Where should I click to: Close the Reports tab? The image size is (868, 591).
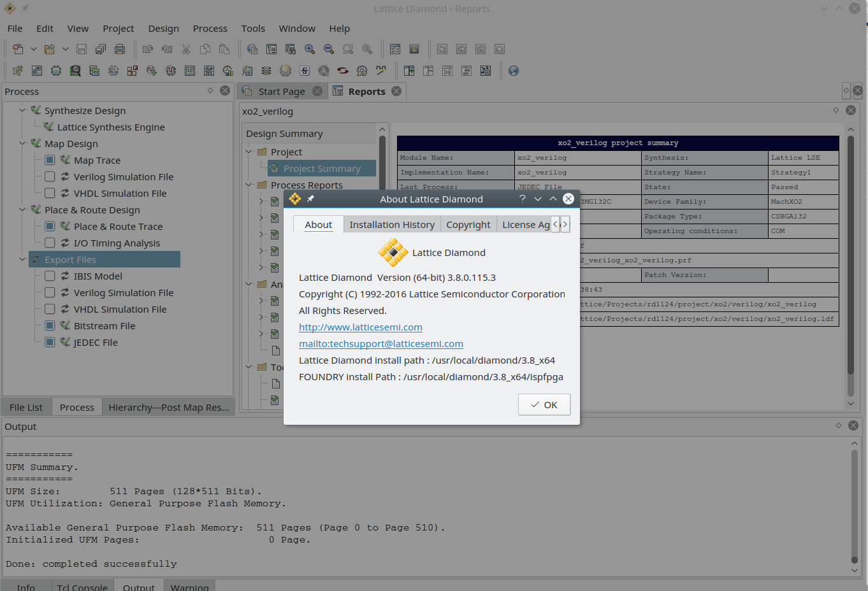click(396, 91)
